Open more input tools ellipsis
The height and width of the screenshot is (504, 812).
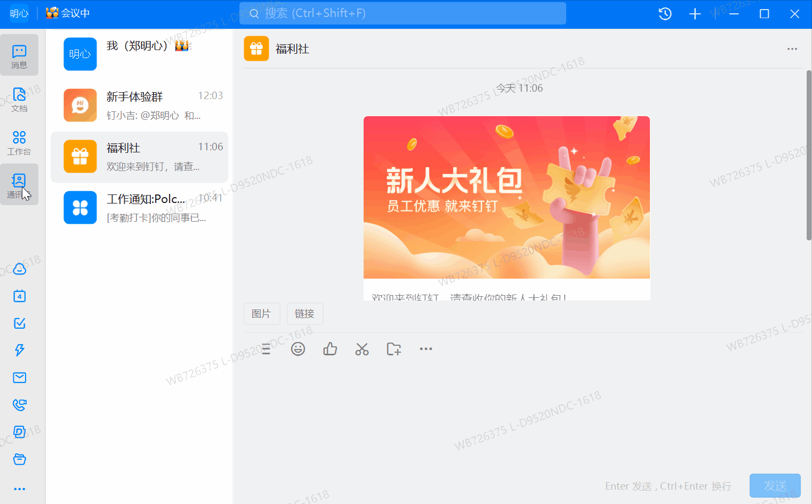pyautogui.click(x=426, y=349)
